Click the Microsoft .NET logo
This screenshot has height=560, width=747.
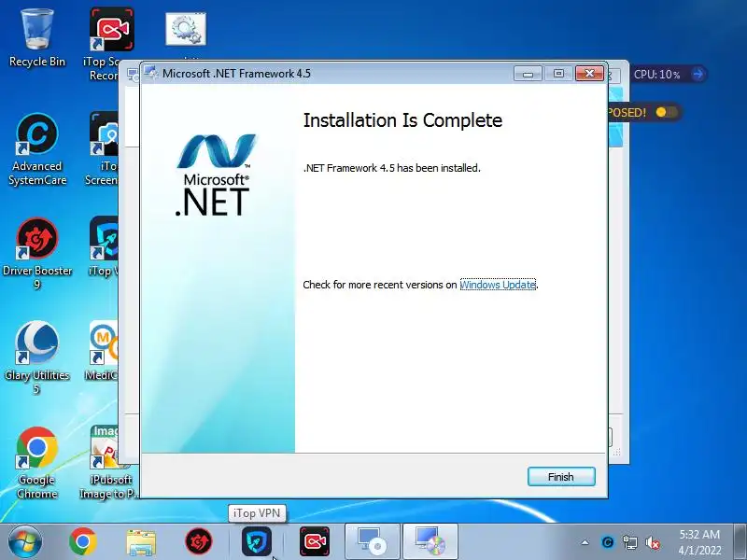coord(216,175)
